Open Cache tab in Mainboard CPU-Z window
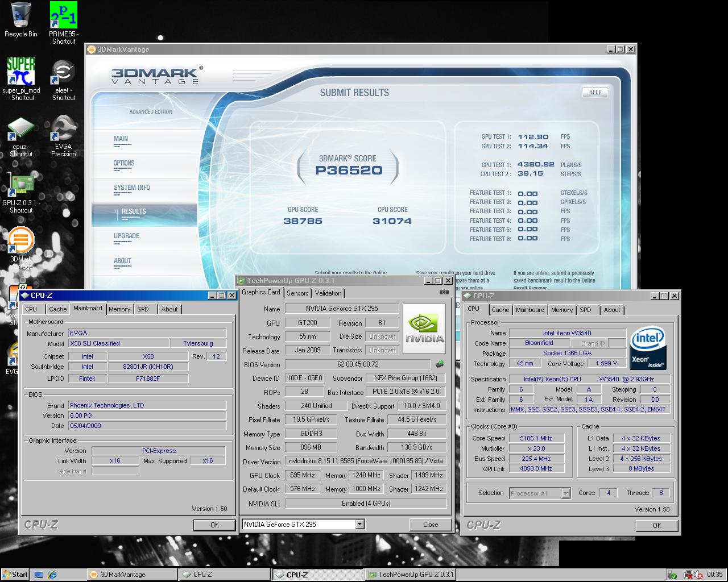Screen dimensions: 728x582 tap(57, 309)
